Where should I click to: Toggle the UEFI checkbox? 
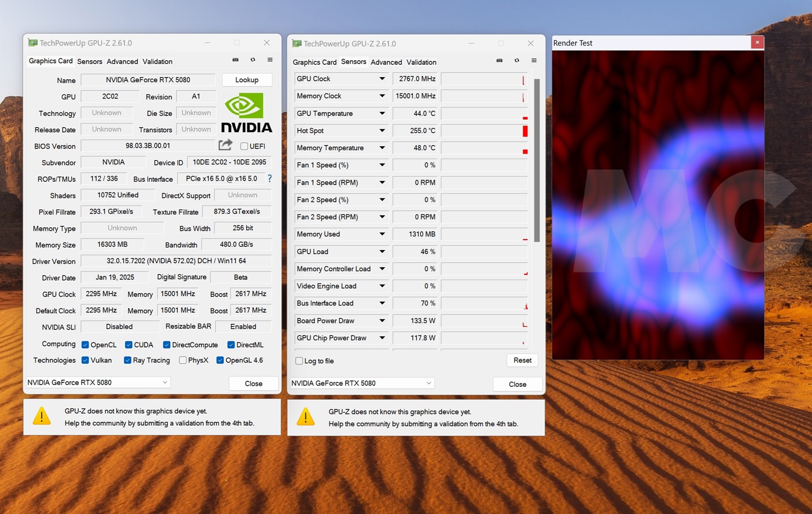click(244, 146)
